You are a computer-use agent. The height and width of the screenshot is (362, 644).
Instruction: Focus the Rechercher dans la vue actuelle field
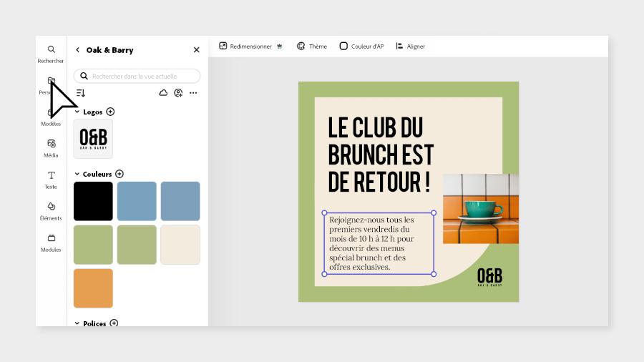[137, 76]
